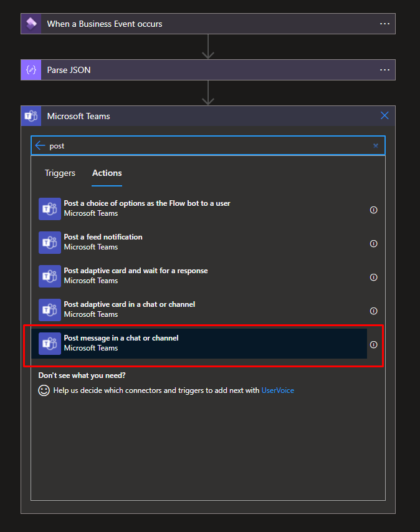This screenshot has width=420, height=532.
Task: Show info for Post a choice of options
Action: [374, 210]
